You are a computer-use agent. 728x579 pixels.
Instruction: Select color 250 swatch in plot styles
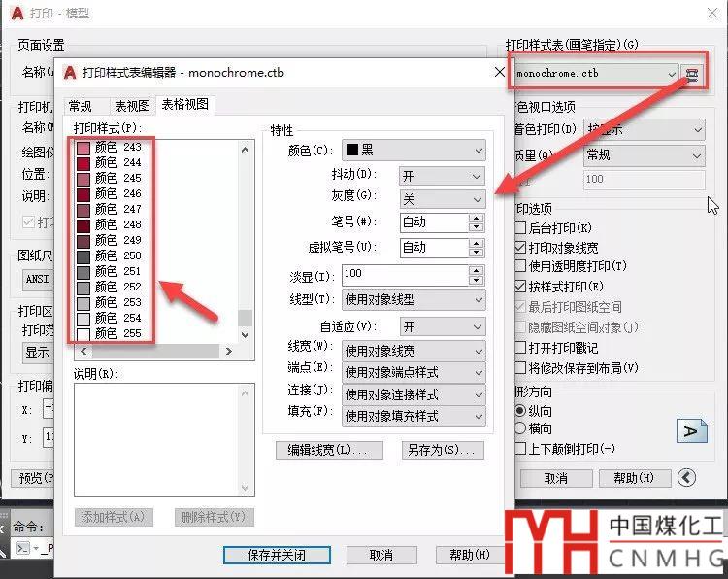click(83, 257)
